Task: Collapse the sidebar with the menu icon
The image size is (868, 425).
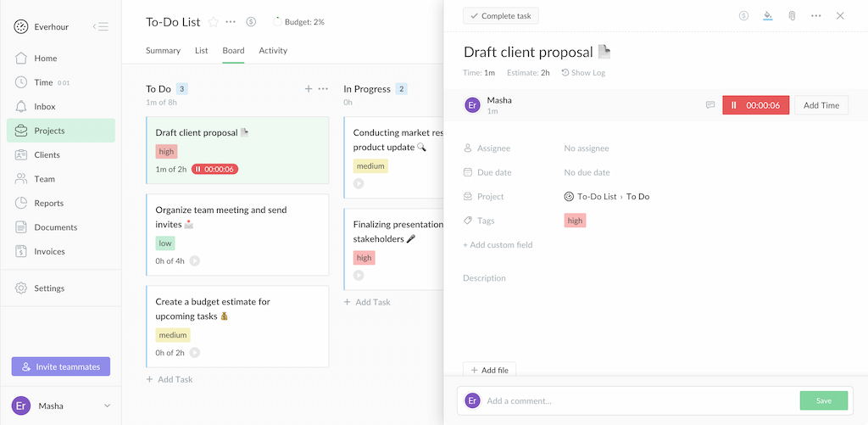Action: 101,26
